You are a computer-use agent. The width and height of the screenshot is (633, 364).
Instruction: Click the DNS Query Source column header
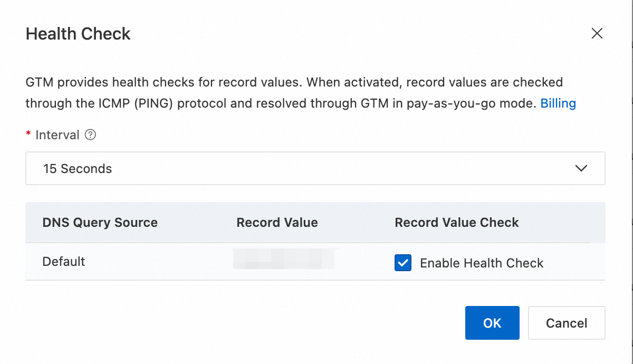100,223
